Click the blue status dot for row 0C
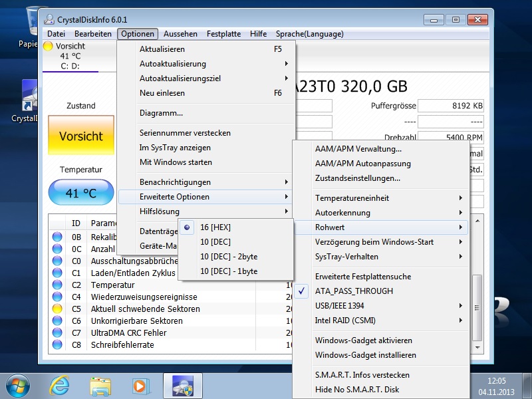The image size is (532, 399). 57,249
